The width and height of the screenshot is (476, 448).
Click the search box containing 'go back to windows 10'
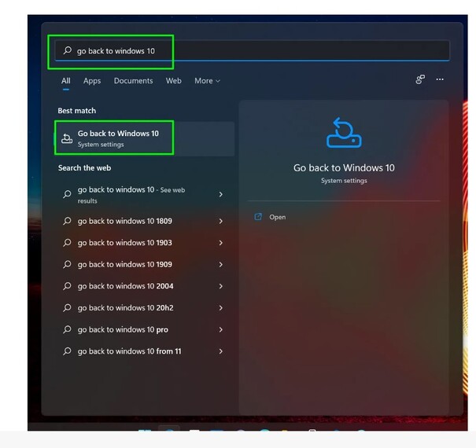coord(252,50)
